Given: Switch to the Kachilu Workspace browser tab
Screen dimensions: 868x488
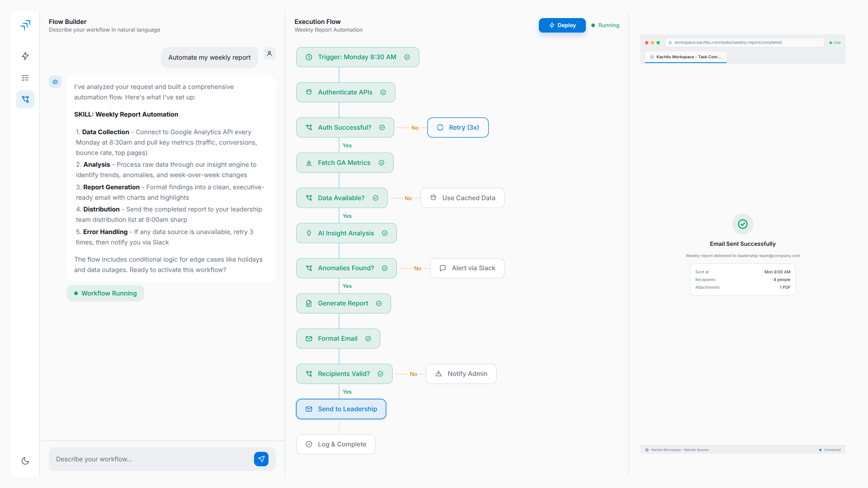Looking at the screenshot, I should click(x=685, y=57).
